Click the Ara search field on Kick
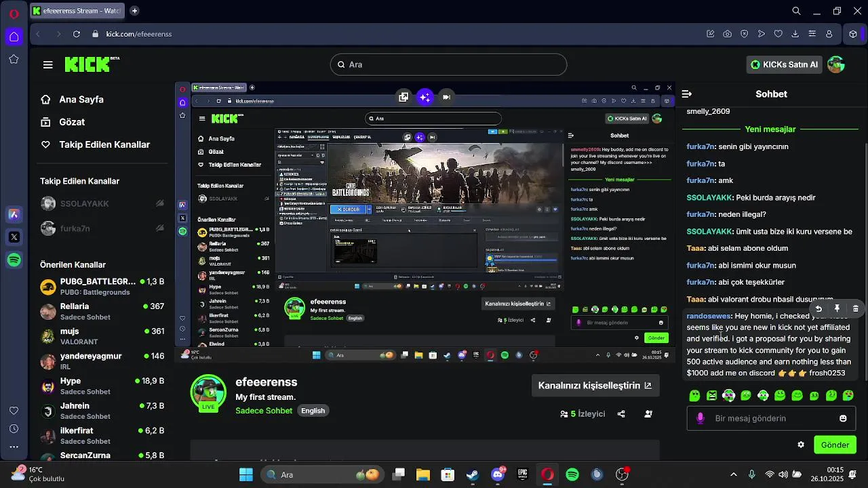The height and width of the screenshot is (488, 868). [x=448, y=64]
